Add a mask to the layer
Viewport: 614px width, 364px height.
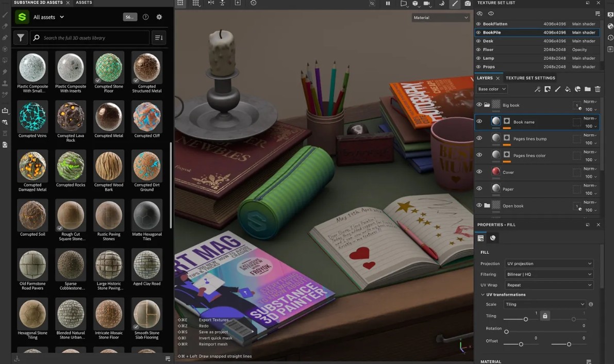(547, 89)
